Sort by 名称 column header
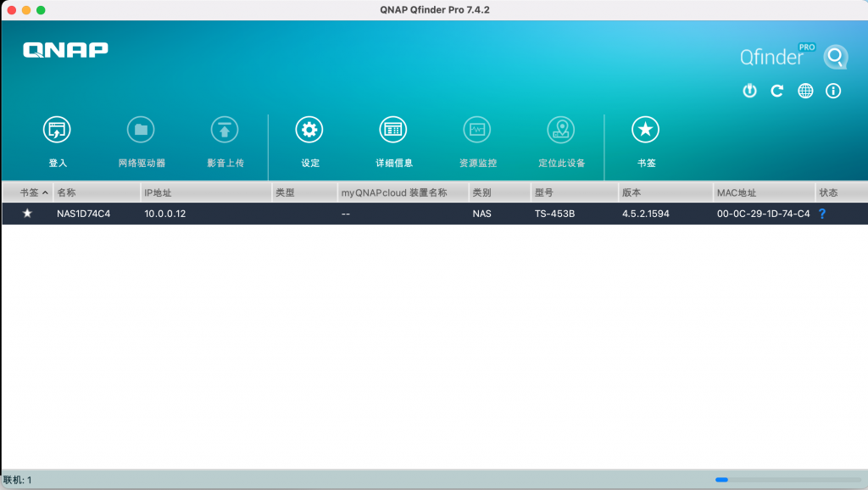The image size is (868, 490). click(x=97, y=192)
